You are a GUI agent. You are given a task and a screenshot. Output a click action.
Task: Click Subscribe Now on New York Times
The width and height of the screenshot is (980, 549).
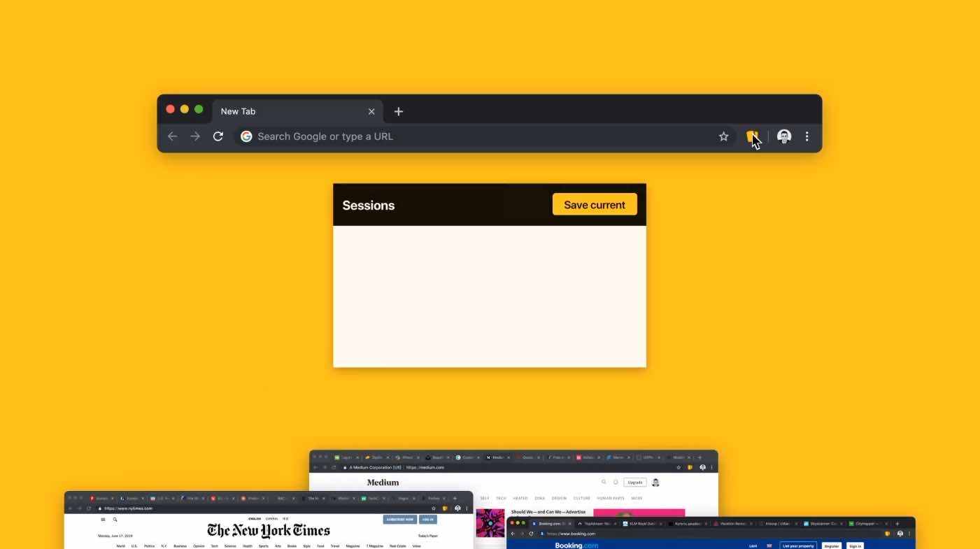tap(399, 520)
